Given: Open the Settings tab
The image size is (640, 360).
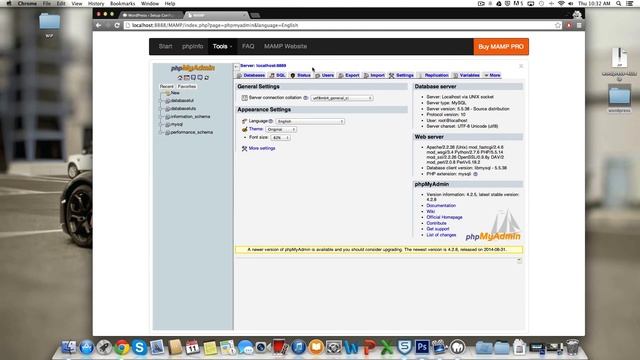Looking at the screenshot, I should 401,76.
